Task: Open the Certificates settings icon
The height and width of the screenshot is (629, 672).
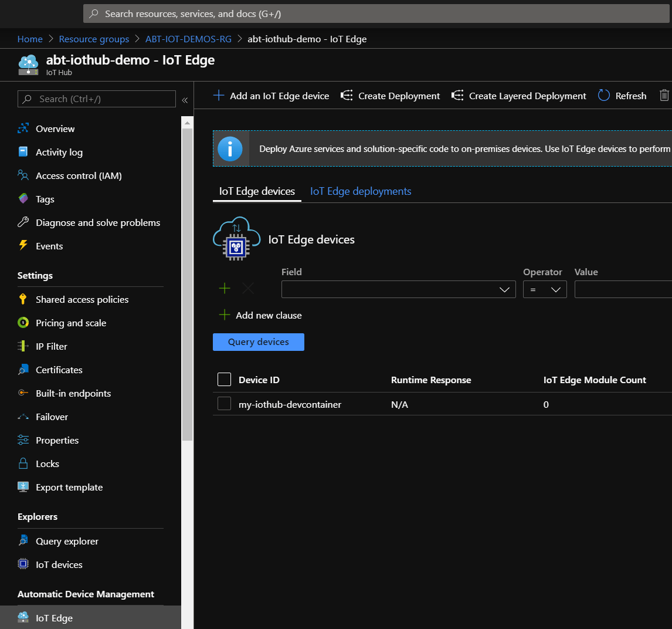Action: point(23,370)
